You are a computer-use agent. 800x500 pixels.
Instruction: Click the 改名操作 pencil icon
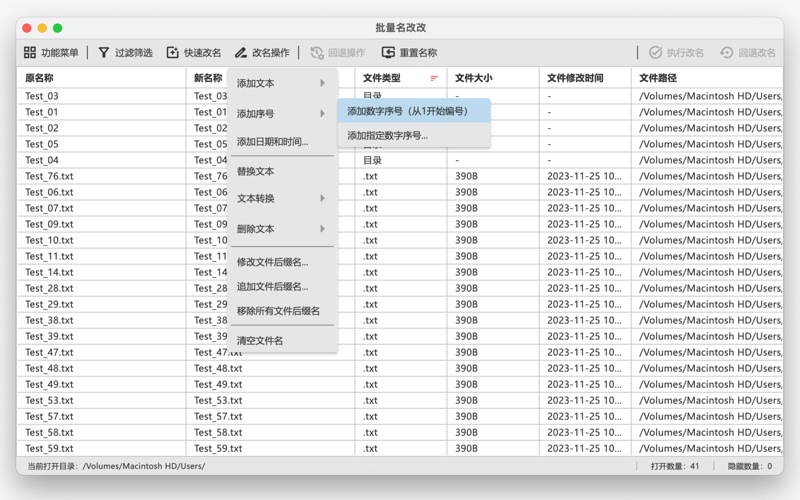[241, 53]
